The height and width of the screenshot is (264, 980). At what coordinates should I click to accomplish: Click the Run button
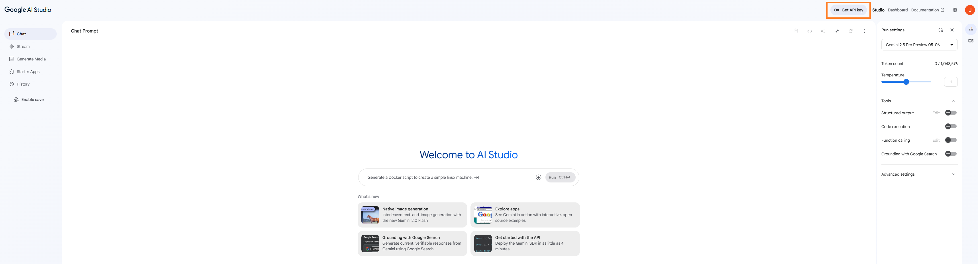click(x=560, y=177)
